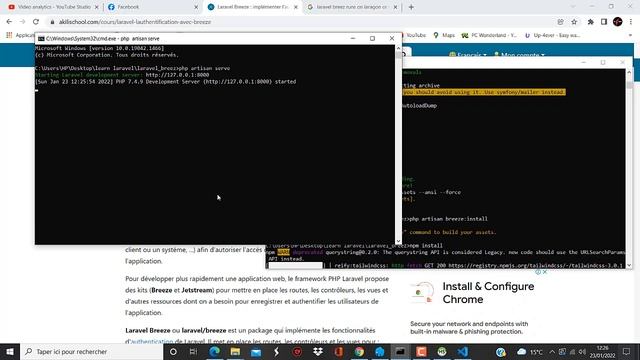Open the Chrome profile avatar

point(618,22)
